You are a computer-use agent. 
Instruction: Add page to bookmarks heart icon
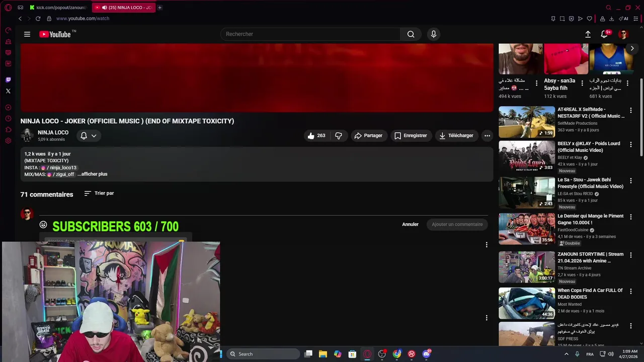coord(589,19)
